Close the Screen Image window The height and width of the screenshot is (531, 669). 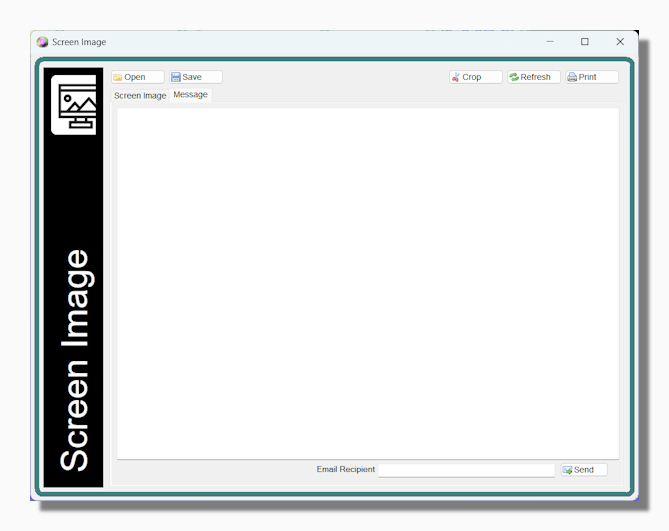point(620,42)
